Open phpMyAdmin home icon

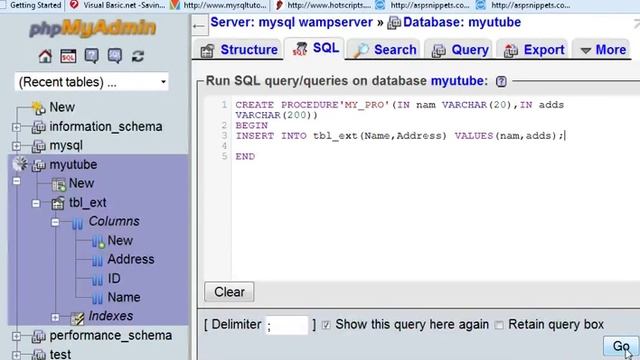45,56
